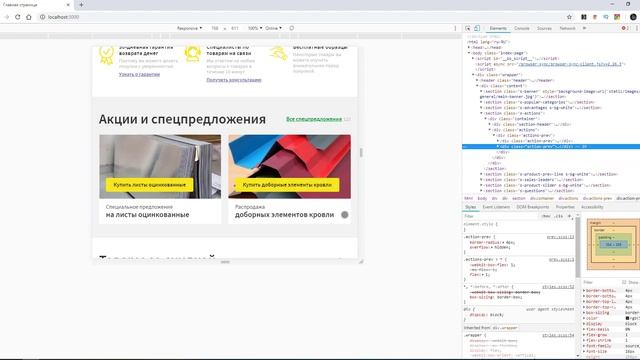Expand the s-popular-categories section node
The image size is (640, 360).
481,102
